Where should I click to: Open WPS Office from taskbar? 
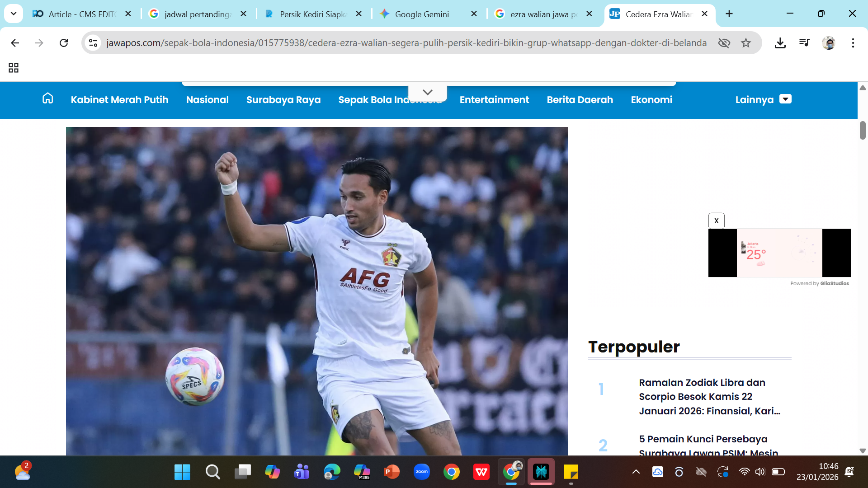(x=481, y=472)
